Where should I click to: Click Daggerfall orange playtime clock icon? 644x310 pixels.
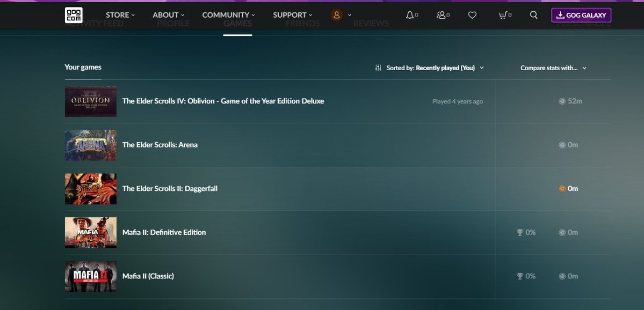click(562, 189)
